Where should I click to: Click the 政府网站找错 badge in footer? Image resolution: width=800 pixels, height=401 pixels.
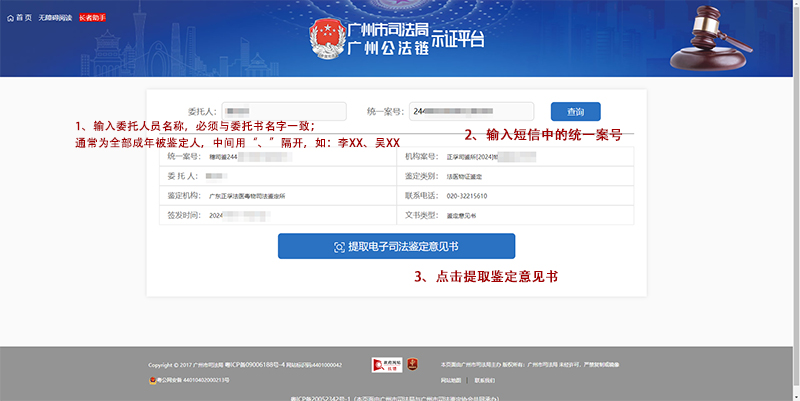pos(387,365)
